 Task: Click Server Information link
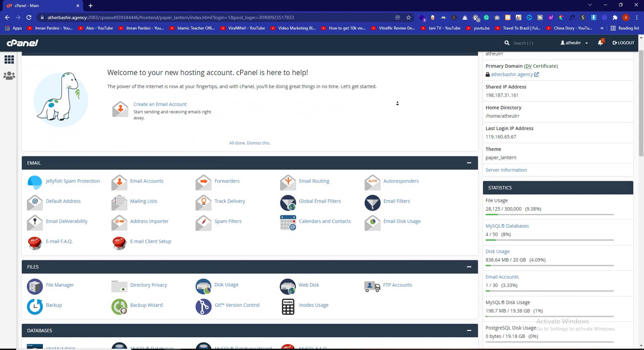tap(506, 170)
